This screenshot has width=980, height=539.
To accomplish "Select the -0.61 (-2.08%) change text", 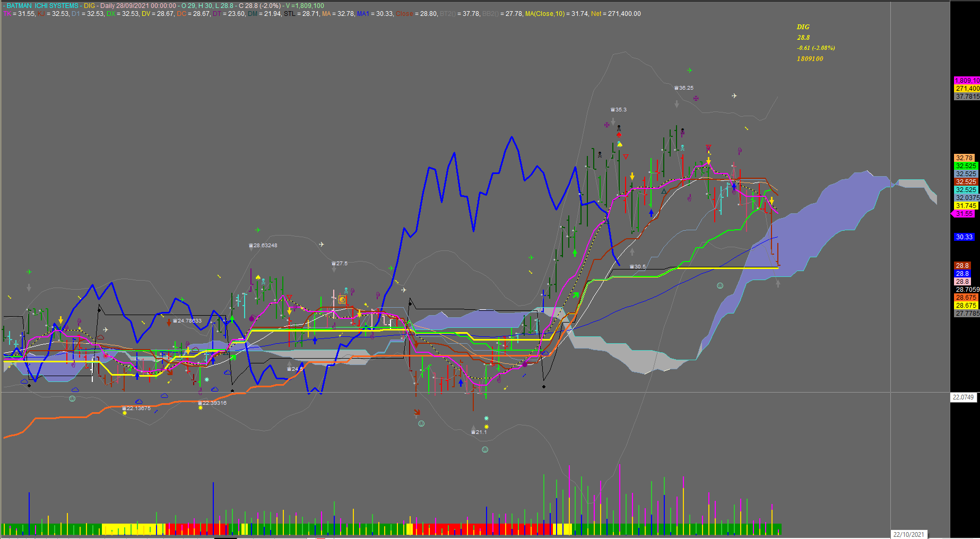I will 816,48.
